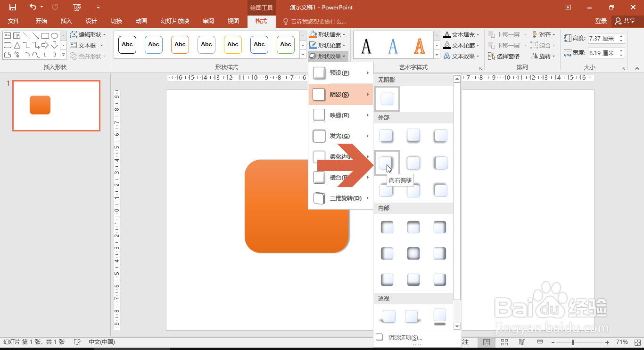Increase the height (高度) value by one step

pyautogui.click(x=621, y=36)
